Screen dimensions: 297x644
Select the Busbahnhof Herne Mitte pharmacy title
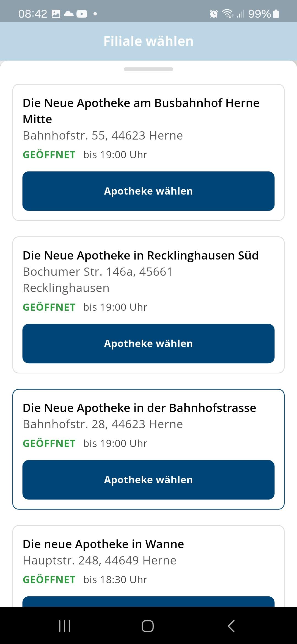141,111
